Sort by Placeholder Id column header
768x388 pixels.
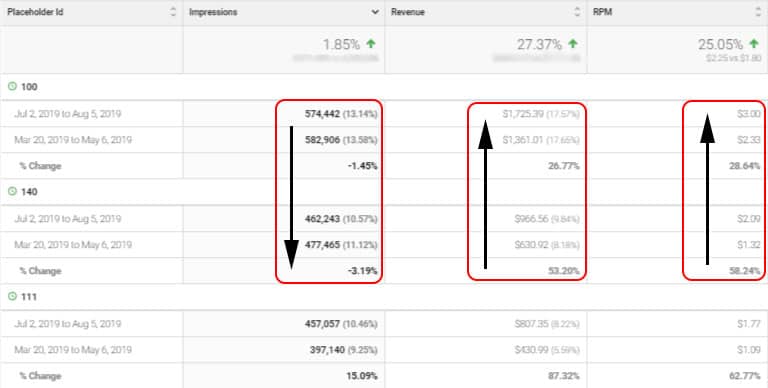pos(92,12)
